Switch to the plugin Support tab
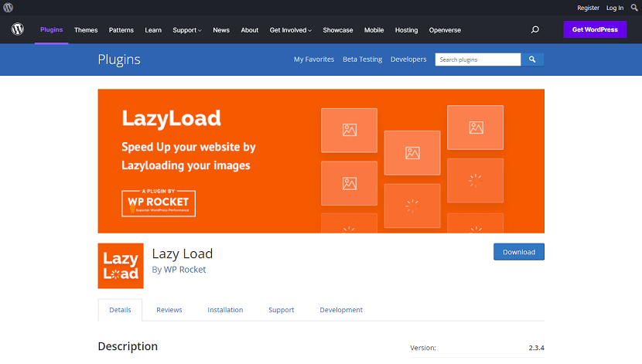The height and width of the screenshot is (364, 642). click(282, 310)
